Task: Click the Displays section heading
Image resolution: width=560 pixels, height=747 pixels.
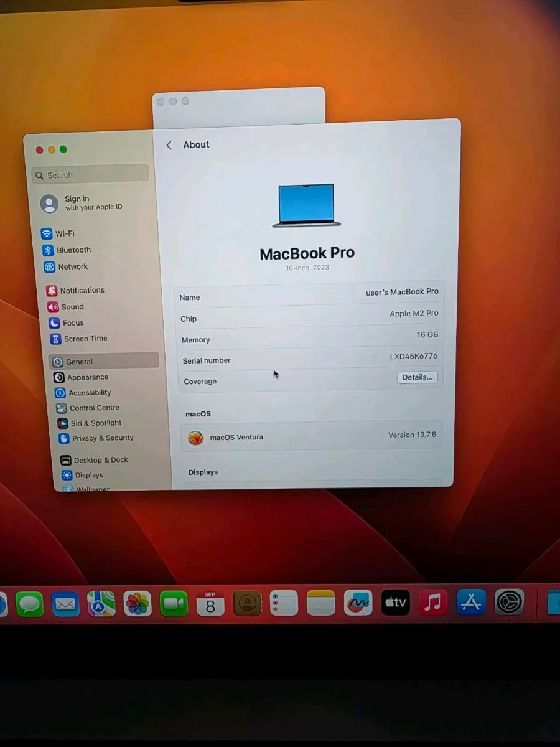Action: [x=203, y=472]
